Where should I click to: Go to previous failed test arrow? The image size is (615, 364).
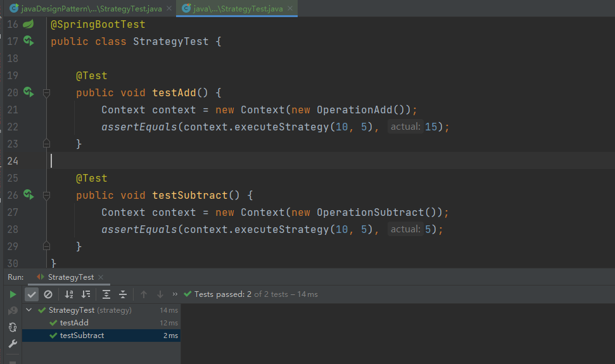coord(144,294)
